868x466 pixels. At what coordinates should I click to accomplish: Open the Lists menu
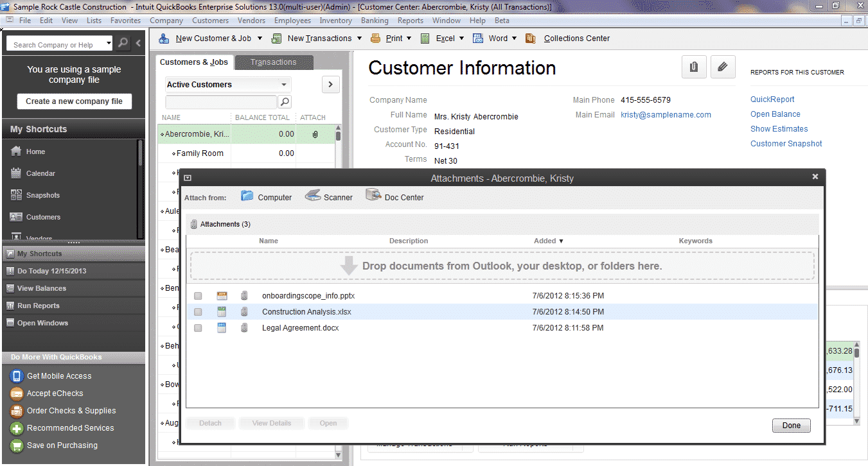[x=94, y=21]
